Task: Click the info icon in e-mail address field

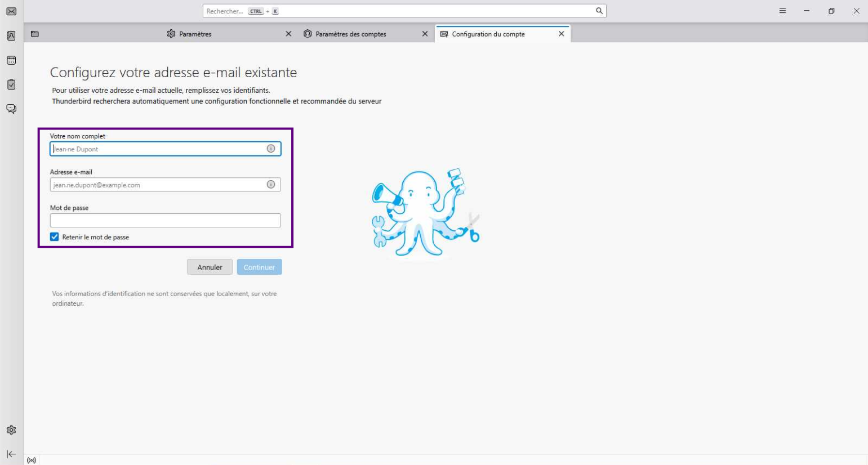Action: coord(271,185)
